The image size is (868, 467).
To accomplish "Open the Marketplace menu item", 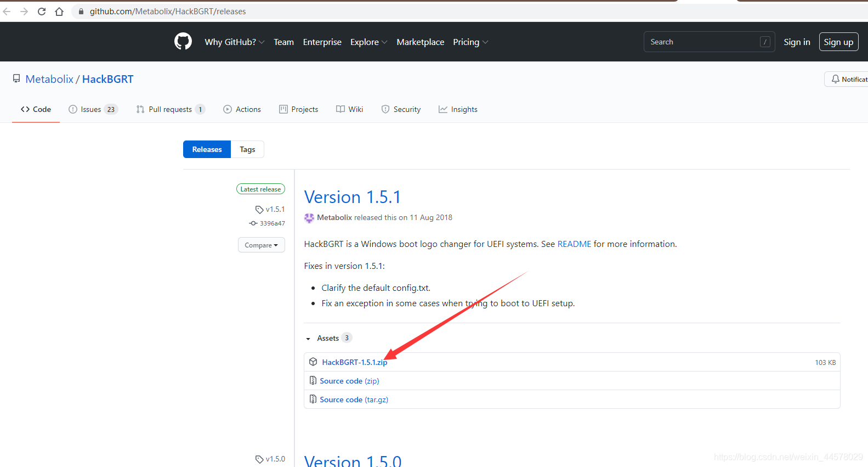I will point(421,42).
